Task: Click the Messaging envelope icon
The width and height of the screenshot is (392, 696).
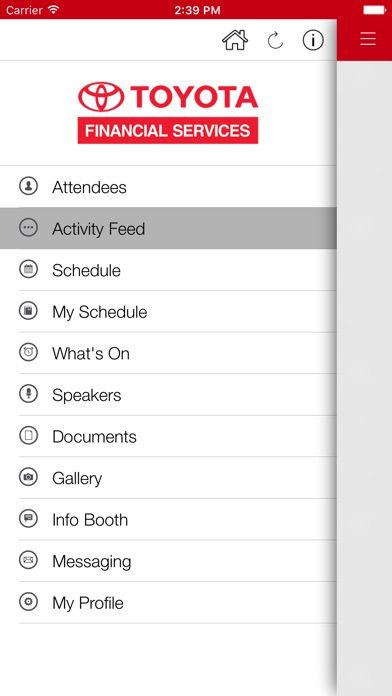Action: [28, 560]
